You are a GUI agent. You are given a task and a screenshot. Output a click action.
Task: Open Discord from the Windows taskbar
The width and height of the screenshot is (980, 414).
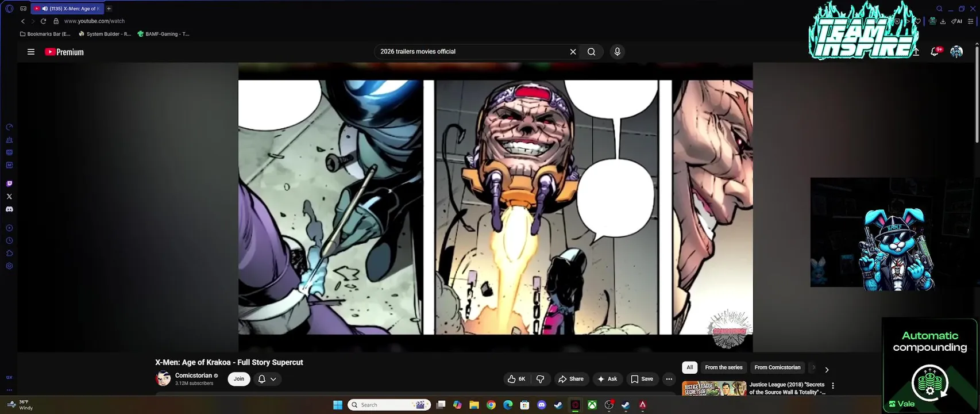[541, 405]
